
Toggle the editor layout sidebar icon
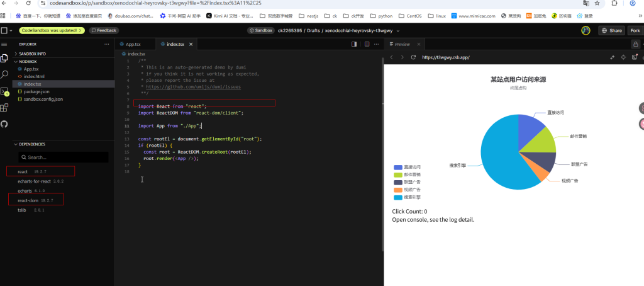(354, 44)
